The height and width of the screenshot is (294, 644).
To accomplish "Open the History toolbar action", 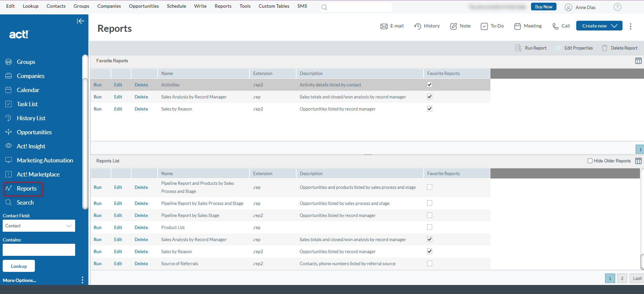I will 427,26.
